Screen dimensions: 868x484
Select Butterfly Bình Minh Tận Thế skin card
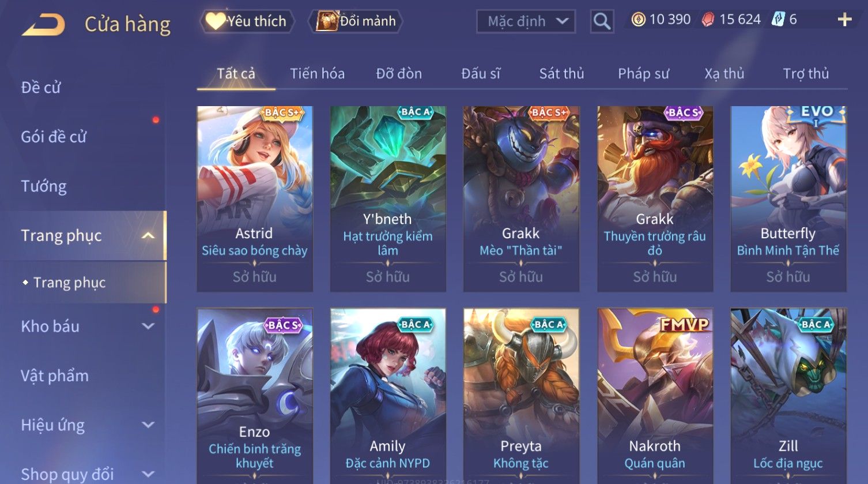[x=788, y=198]
